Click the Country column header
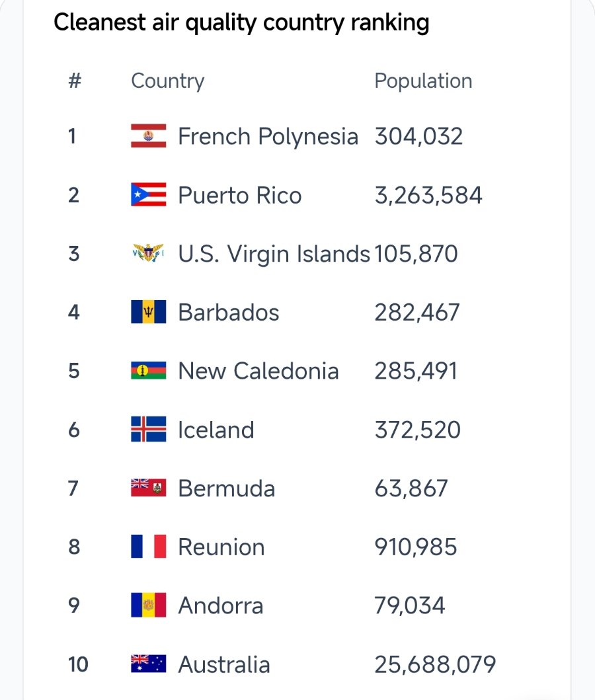 [x=167, y=81]
